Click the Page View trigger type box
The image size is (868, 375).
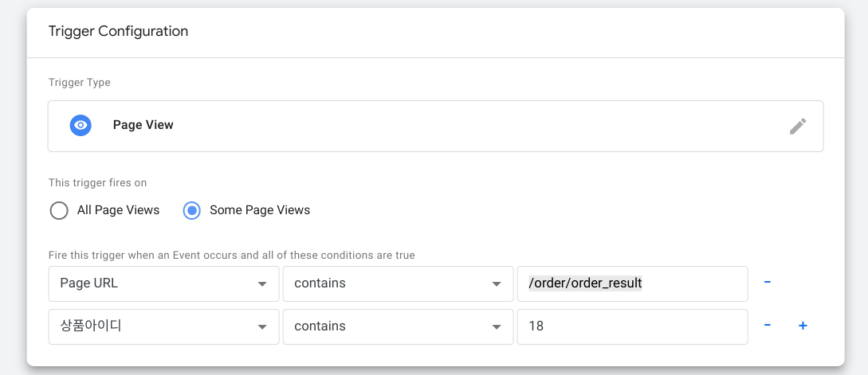pyautogui.click(x=436, y=126)
